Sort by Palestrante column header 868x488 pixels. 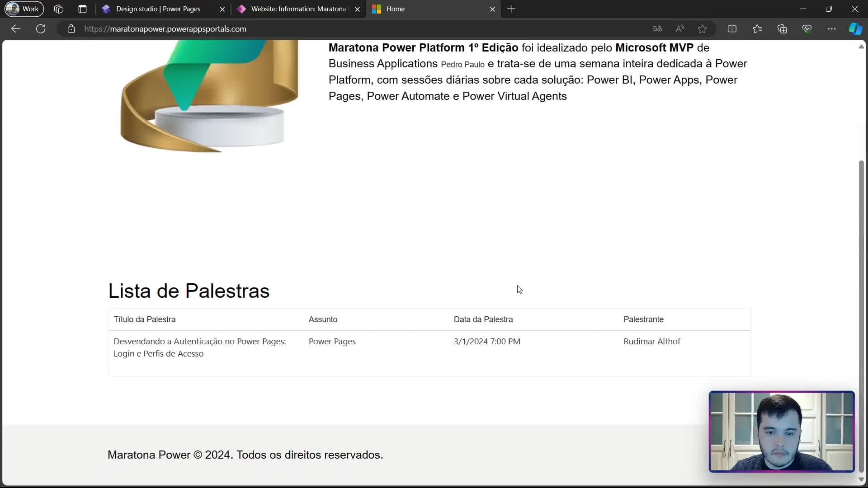click(643, 319)
